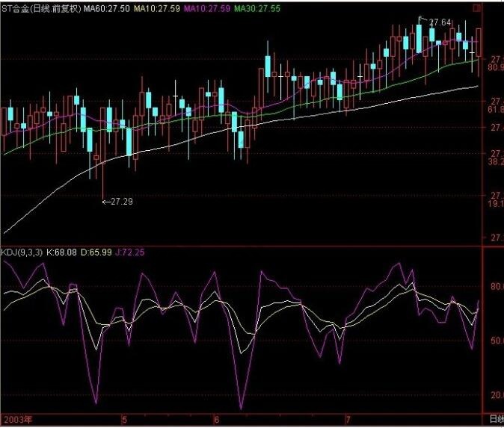
Task: Jump to month 5 on the time axis
Action: 125,420
